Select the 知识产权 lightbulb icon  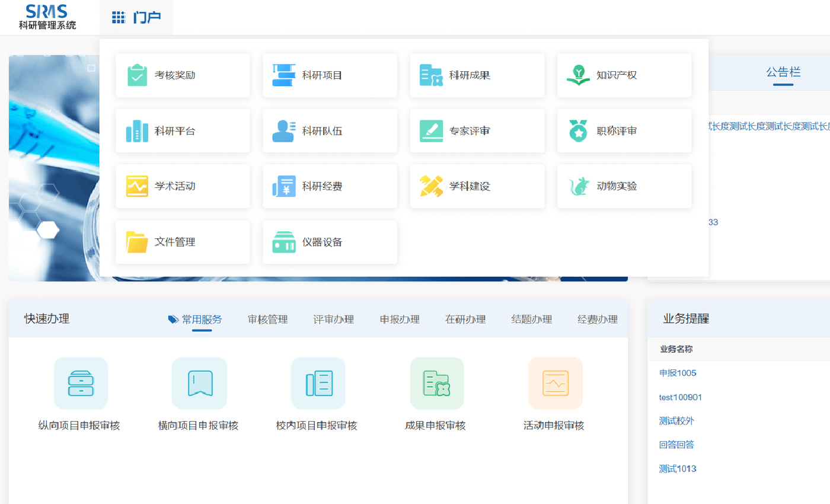click(578, 75)
